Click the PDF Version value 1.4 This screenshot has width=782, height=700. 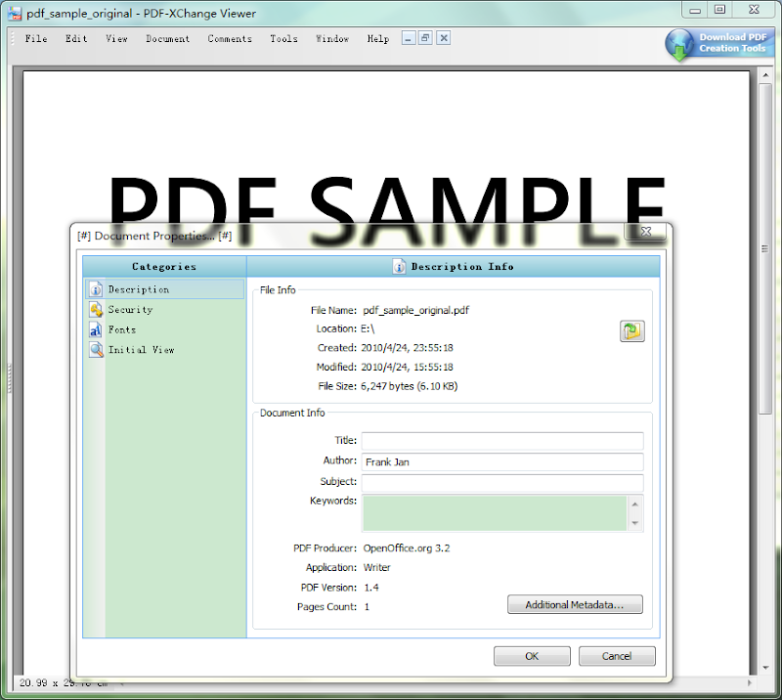(371, 588)
